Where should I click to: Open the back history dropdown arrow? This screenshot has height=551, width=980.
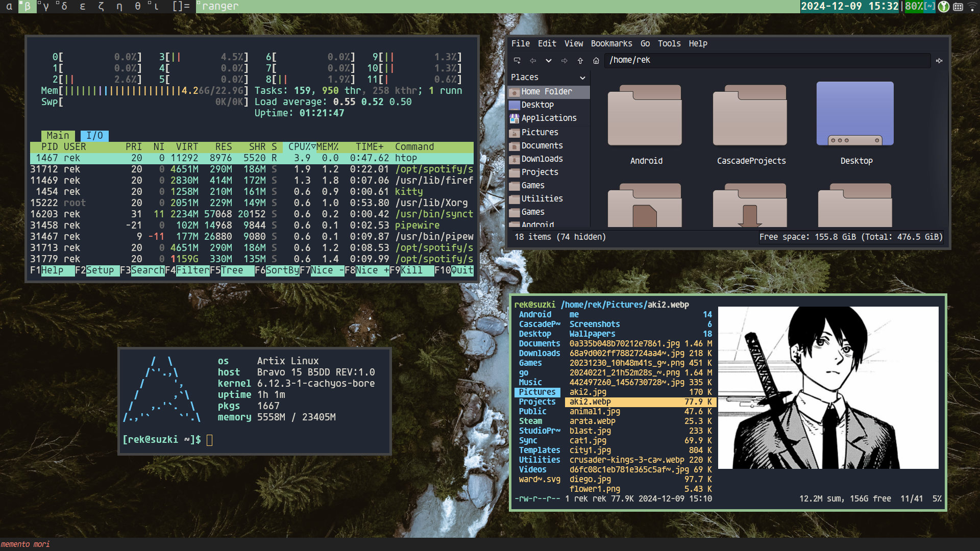pos(549,61)
